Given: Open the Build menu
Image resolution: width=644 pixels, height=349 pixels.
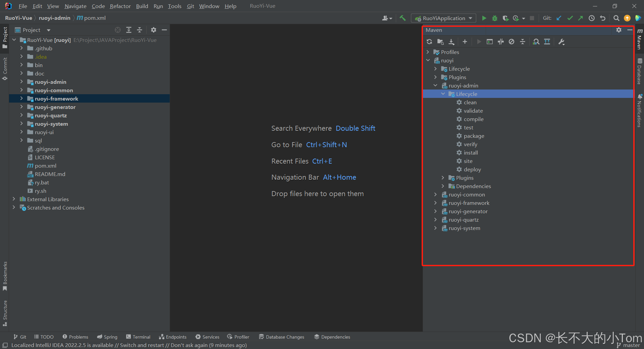Looking at the screenshot, I should click(x=142, y=6).
